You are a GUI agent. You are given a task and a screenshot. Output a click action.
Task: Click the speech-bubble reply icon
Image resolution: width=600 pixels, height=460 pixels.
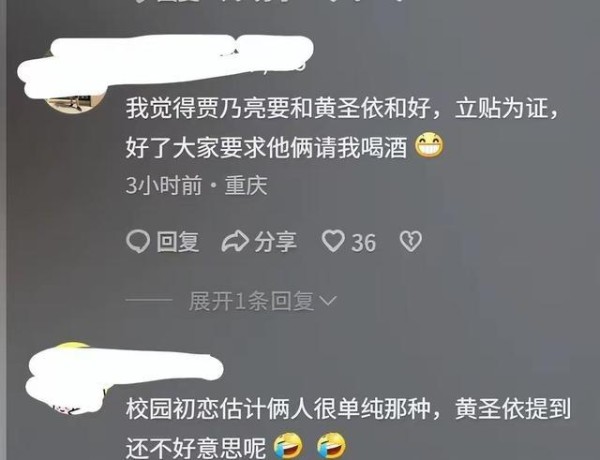(x=138, y=241)
